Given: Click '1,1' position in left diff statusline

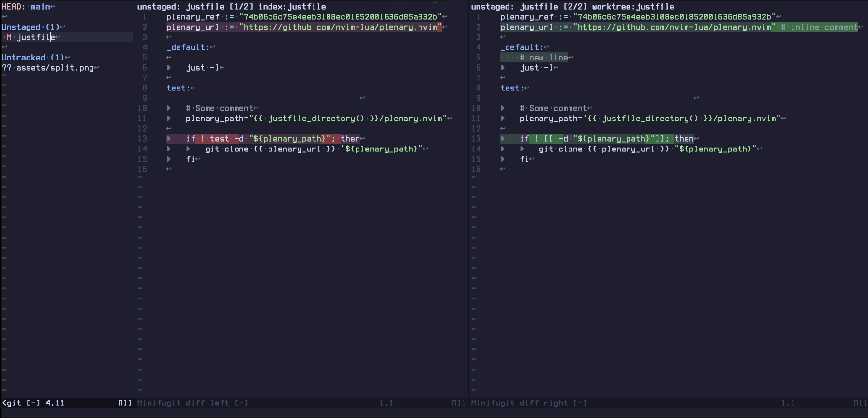Looking at the screenshot, I should tap(386, 403).
